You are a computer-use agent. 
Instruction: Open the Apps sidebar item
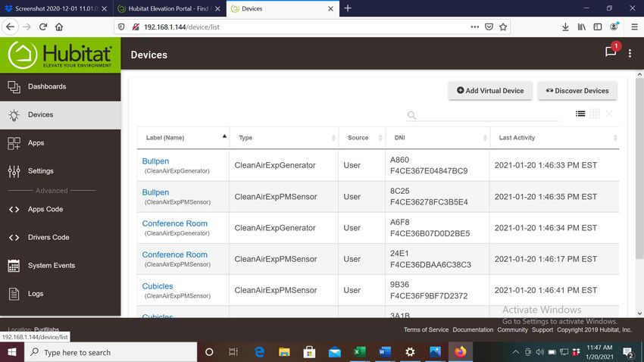[61, 143]
